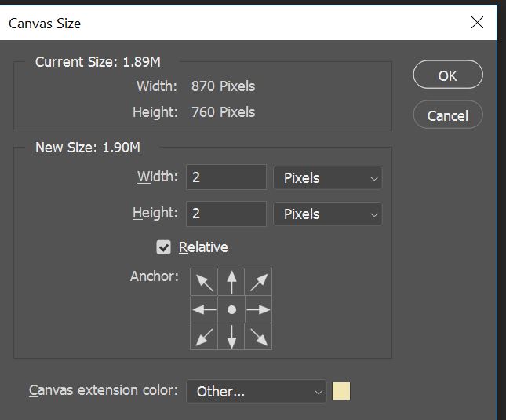506x420 pixels.
Task: Select the top-right anchor arrow
Action: point(259,282)
